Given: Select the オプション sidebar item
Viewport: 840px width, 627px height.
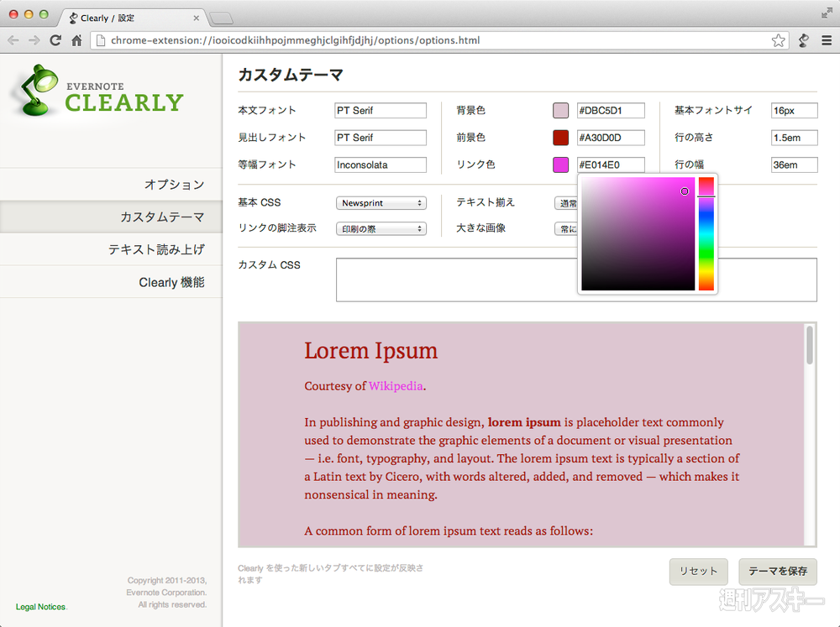Looking at the screenshot, I should coord(111,185).
